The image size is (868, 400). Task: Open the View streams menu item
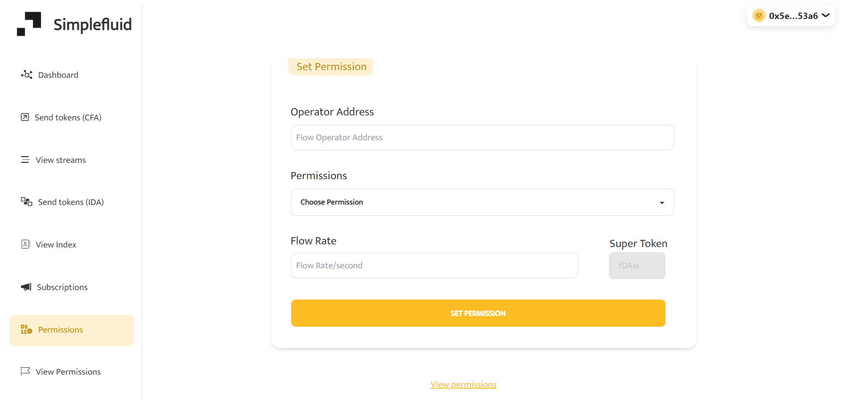coord(61,160)
